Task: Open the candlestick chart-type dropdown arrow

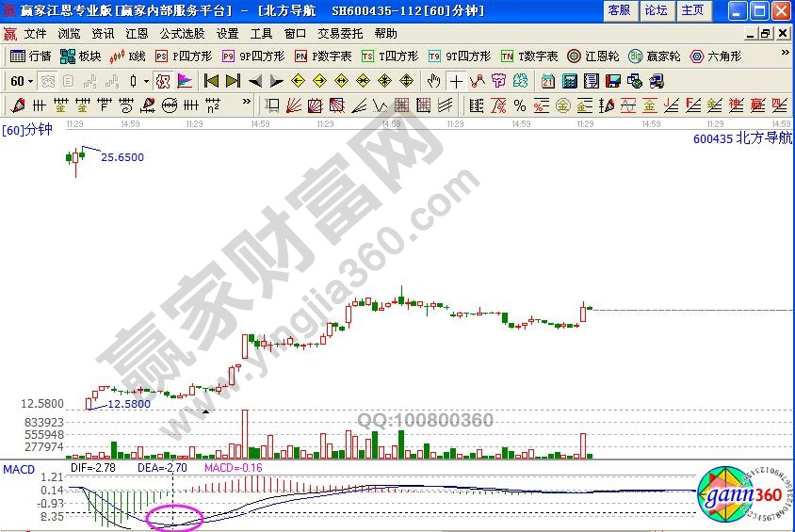Action: coord(146,81)
